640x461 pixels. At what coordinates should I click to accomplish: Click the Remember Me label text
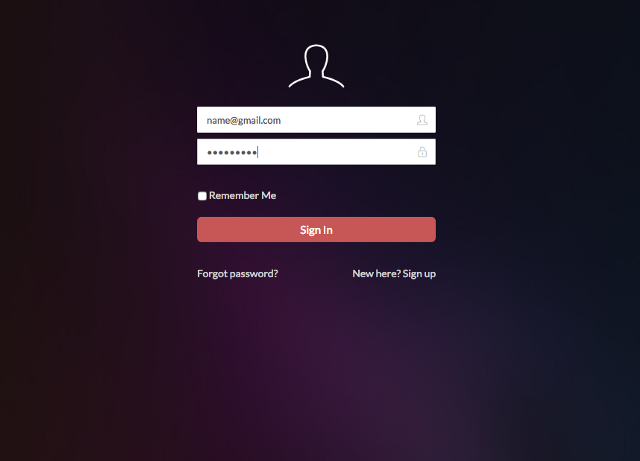click(242, 196)
